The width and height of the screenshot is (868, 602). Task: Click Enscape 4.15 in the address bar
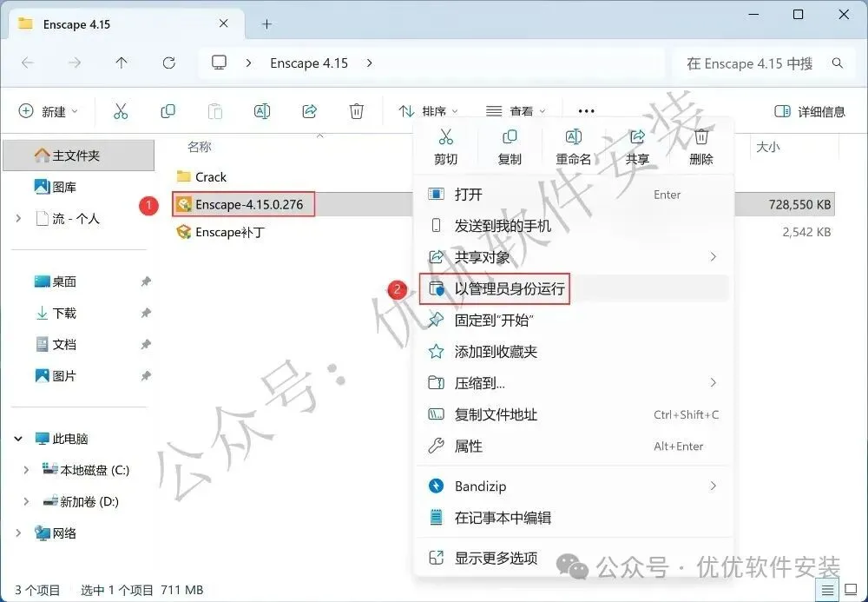point(309,63)
